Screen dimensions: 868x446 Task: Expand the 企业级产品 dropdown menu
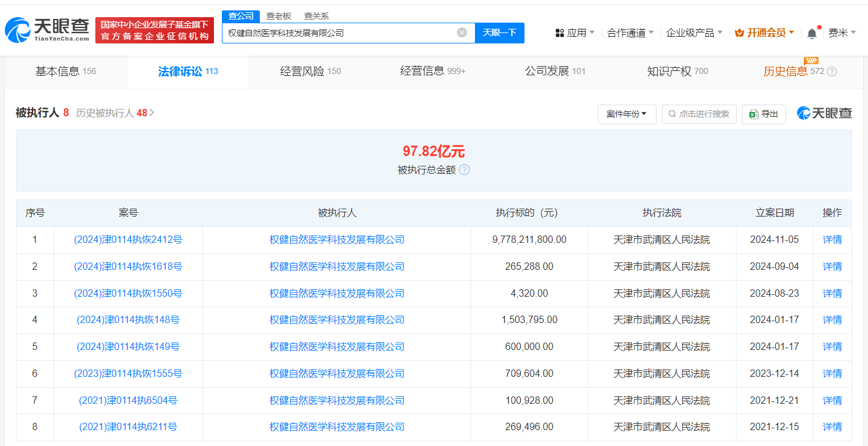[694, 33]
